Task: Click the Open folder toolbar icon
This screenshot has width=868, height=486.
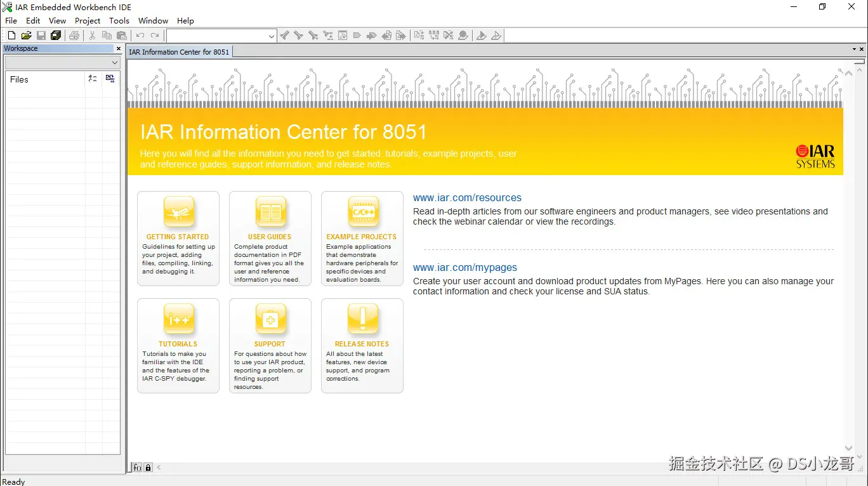Action: tap(26, 36)
